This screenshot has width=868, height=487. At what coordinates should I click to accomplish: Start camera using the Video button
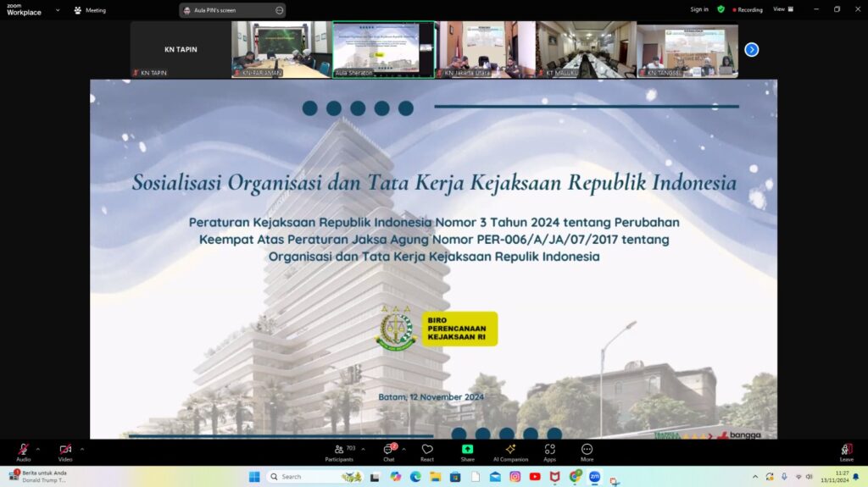[x=65, y=451]
